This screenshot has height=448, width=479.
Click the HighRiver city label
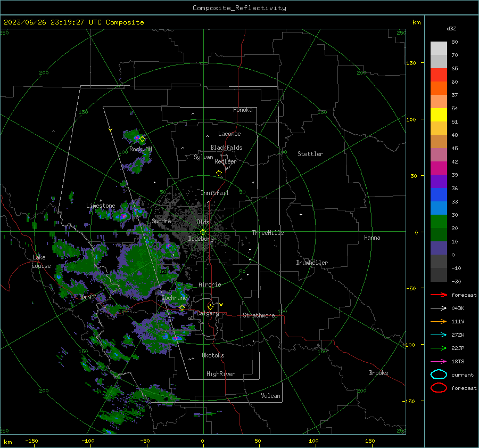[x=221, y=374]
